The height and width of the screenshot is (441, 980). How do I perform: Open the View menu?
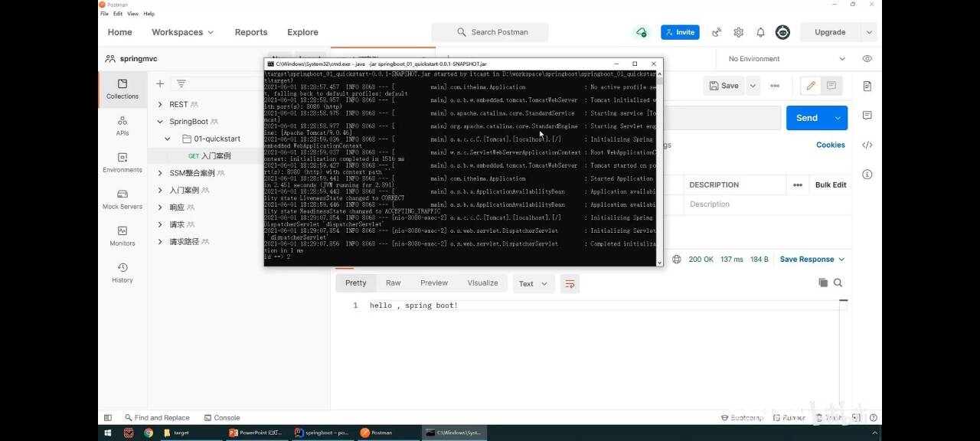(x=133, y=14)
